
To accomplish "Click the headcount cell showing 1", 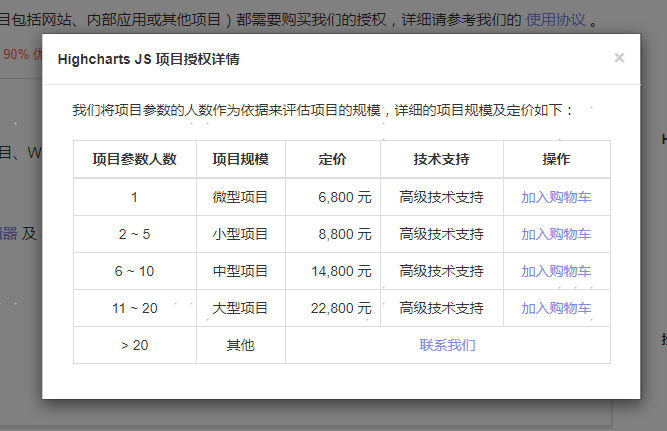I will (x=135, y=197).
